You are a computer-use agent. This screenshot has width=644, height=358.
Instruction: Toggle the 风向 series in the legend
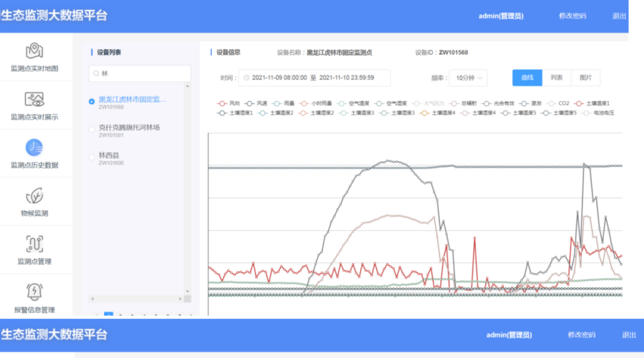(229, 103)
